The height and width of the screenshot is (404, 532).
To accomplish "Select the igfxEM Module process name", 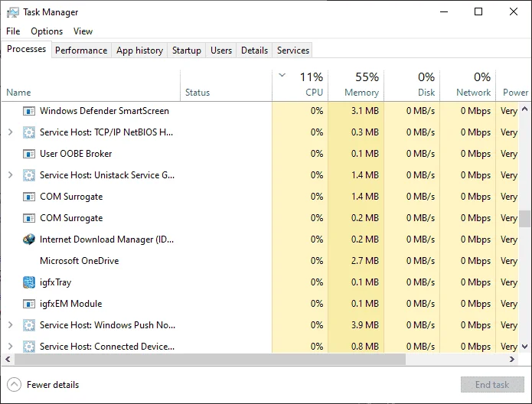I will (70, 304).
